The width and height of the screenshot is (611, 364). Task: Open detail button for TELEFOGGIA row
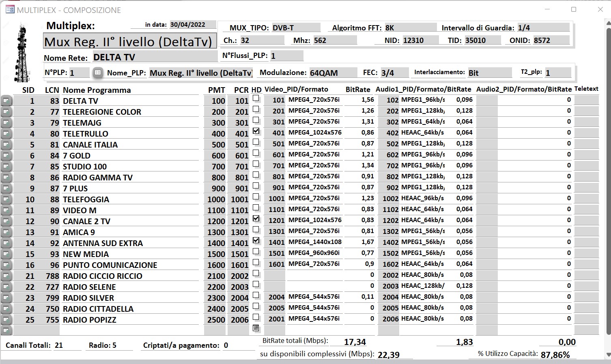(x=6, y=199)
